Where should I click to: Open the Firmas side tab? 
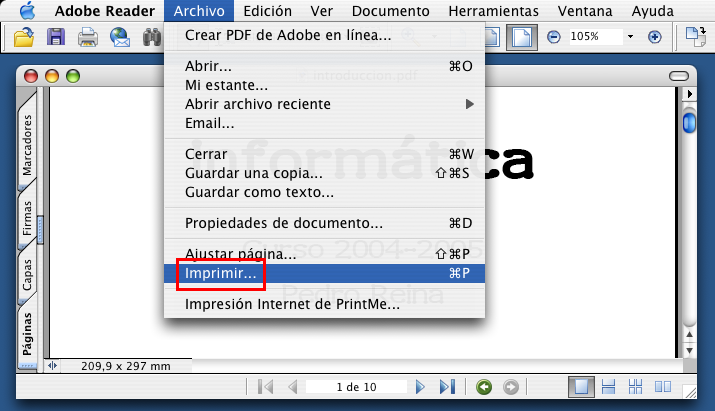(27, 218)
